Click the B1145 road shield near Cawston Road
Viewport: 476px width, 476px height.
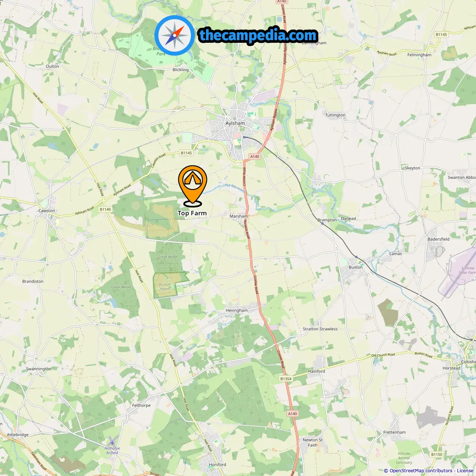pyautogui.click(x=186, y=153)
